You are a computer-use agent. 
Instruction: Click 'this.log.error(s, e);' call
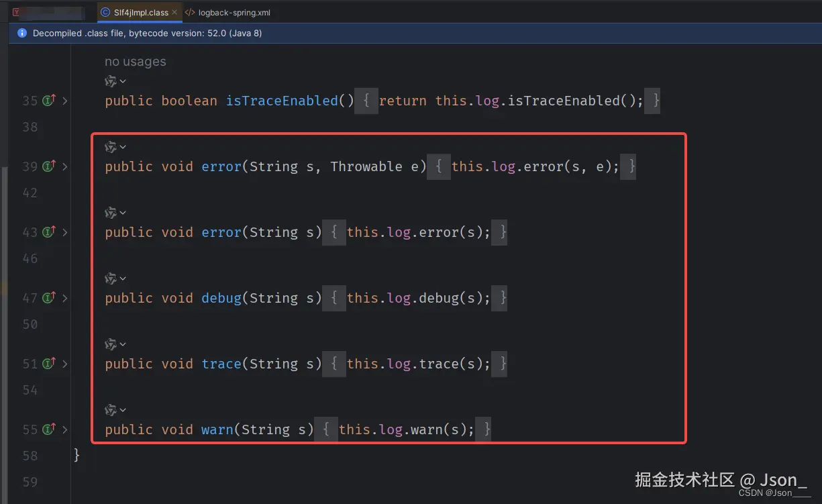tap(536, 166)
